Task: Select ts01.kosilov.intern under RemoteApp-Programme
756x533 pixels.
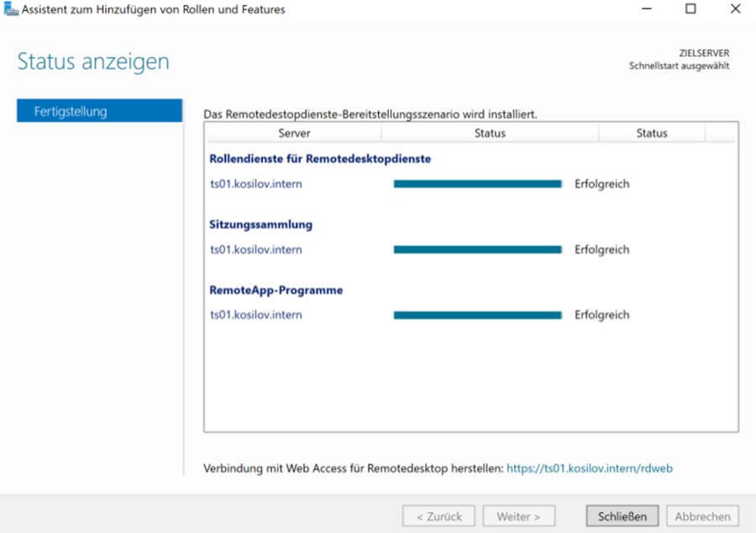Action: (x=256, y=315)
